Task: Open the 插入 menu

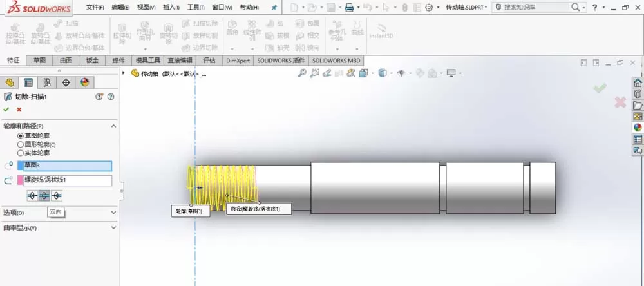Action: 171,7
